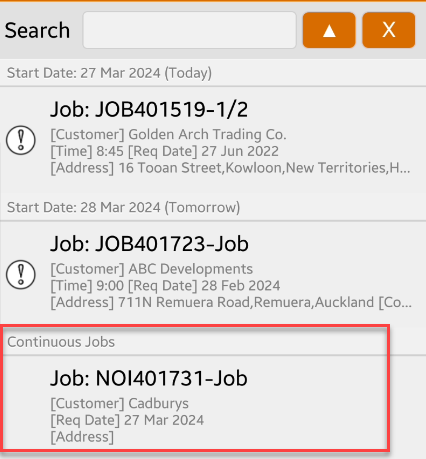Click the alert icon beside JOB401519-1/2
Viewport: 426px width, 459px height.
21,140
